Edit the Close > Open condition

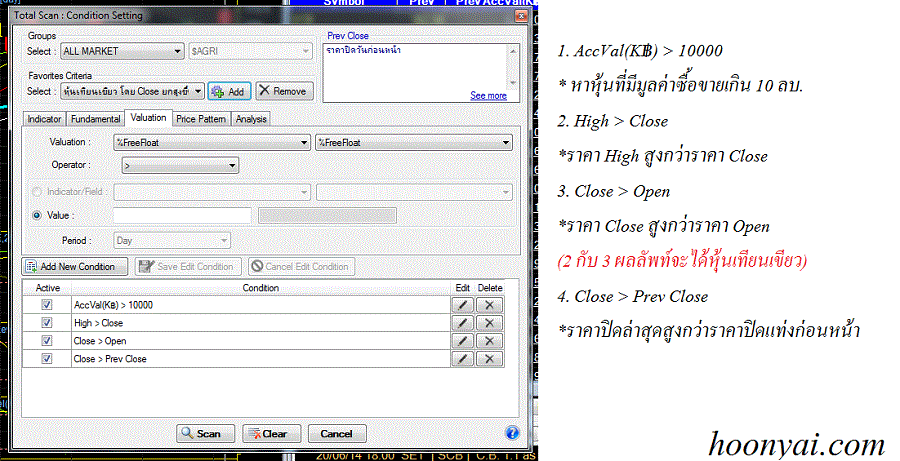point(463,341)
